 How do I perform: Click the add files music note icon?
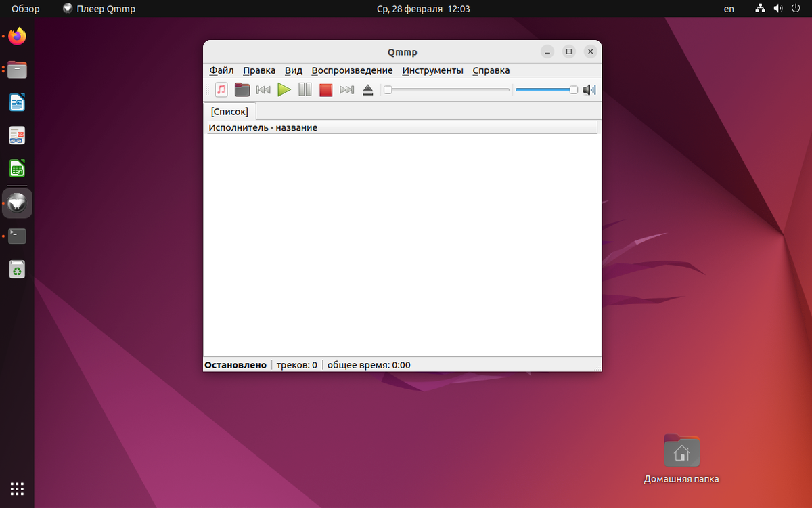coord(221,89)
